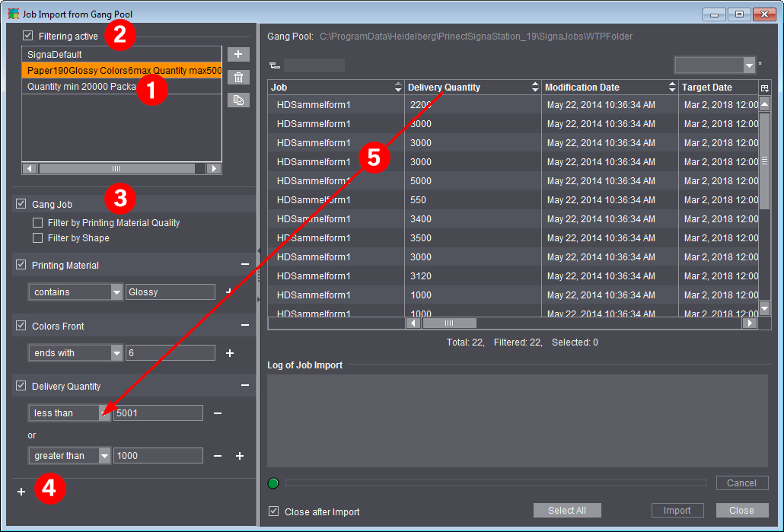This screenshot has width=784, height=532.
Task: Delete the selected filter preset using trash icon
Action: point(238,77)
